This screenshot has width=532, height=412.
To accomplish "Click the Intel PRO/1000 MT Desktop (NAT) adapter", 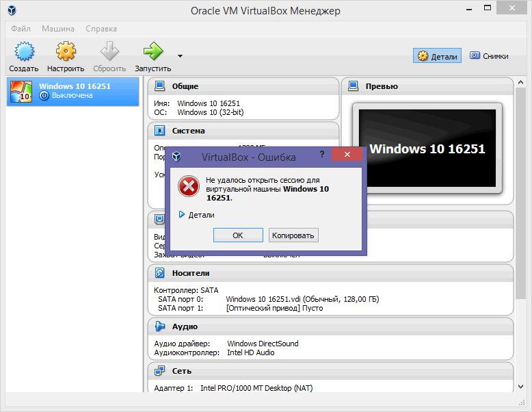I will coord(256,387).
